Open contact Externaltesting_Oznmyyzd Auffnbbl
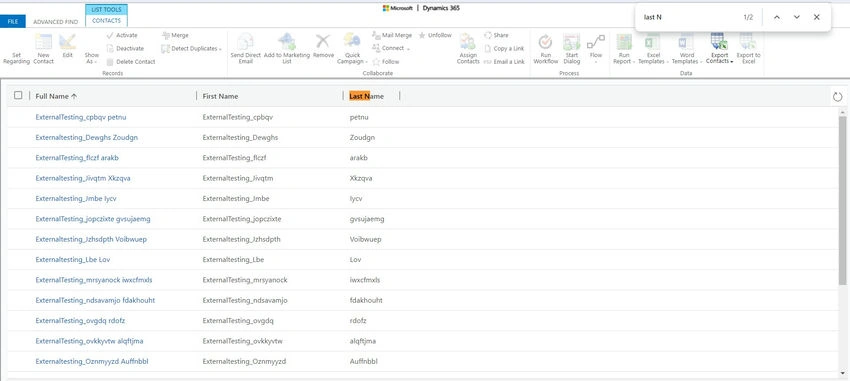Screen dimensions: 850x381 (x=92, y=361)
